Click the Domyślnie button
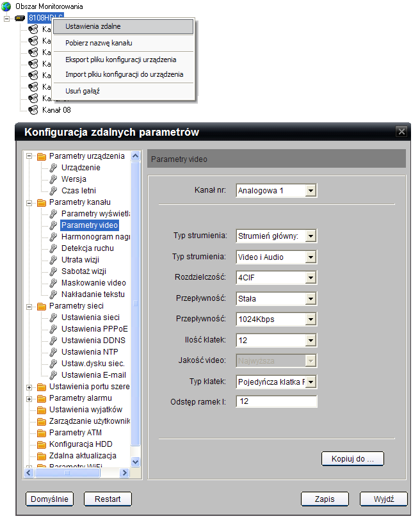420x523 pixels. (x=49, y=499)
